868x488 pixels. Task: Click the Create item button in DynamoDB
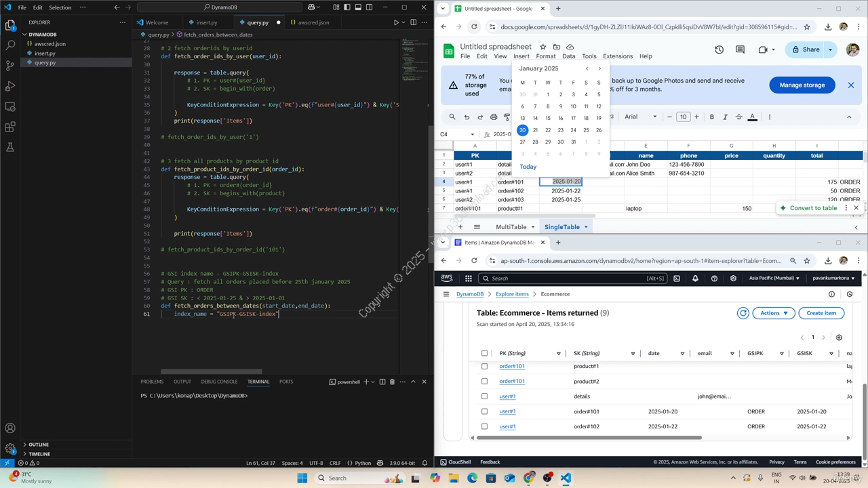coord(821,313)
